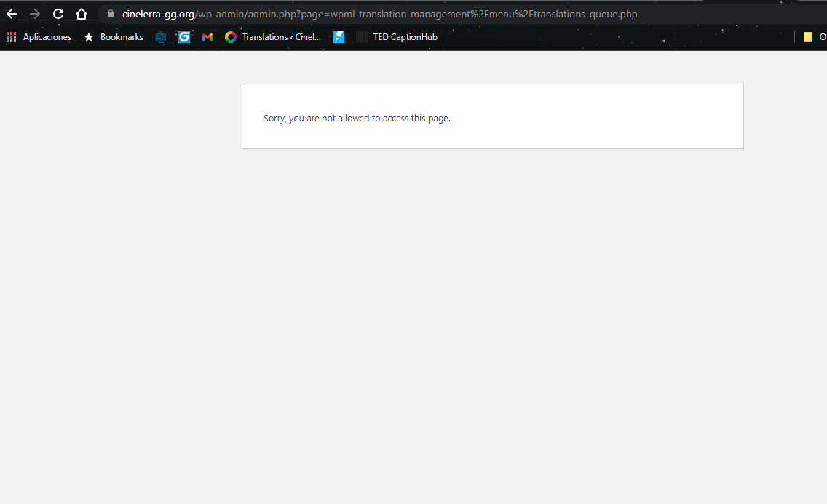Open the light blue bookmark before TED CaptionHub
This screenshot has width=827, height=504.
click(x=339, y=37)
